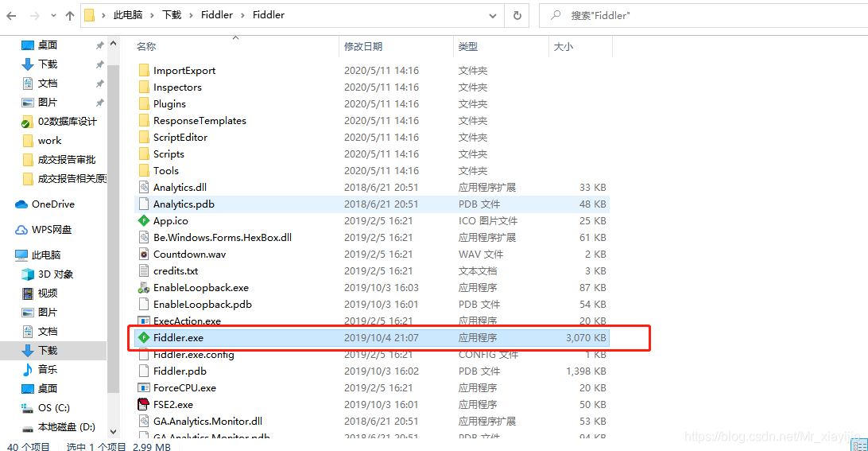Image resolution: width=868 pixels, height=451 pixels.
Task: Select the Analytics.pdb file icon
Action: (x=144, y=204)
